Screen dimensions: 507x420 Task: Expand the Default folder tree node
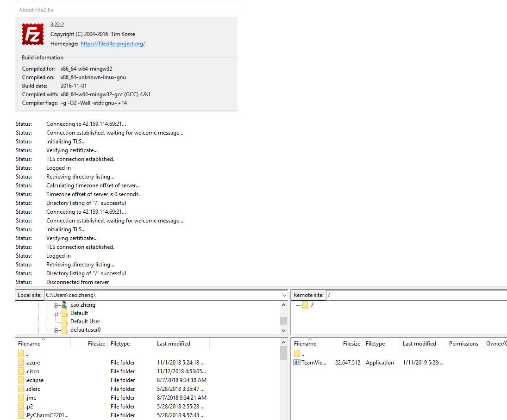56,313
